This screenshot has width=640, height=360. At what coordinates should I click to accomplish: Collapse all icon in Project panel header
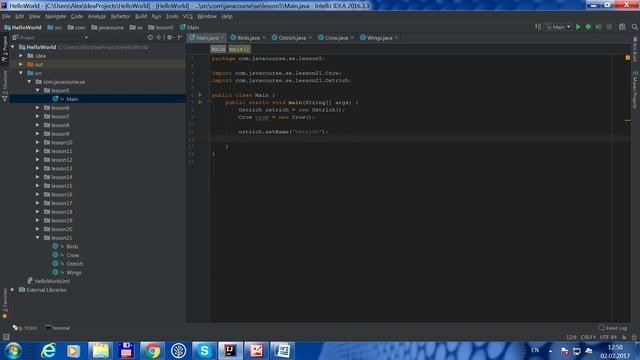(x=159, y=38)
